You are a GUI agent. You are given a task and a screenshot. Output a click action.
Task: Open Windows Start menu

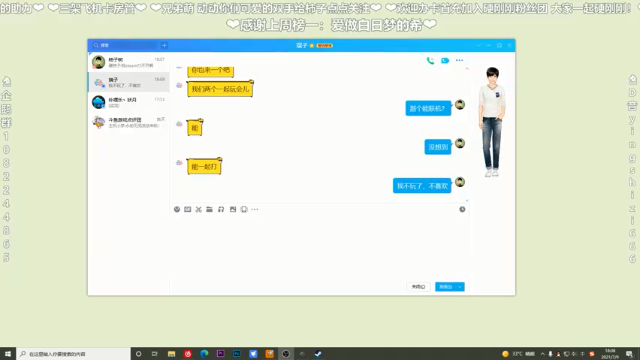[8, 354]
